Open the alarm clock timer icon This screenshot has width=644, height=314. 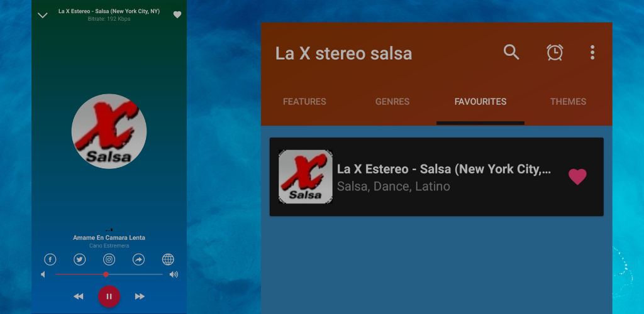pos(555,53)
